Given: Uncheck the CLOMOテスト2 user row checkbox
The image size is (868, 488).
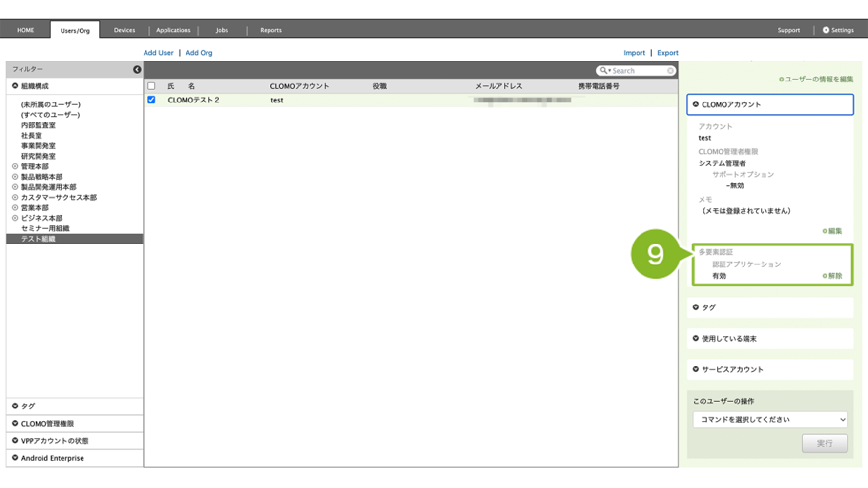Looking at the screenshot, I should [151, 100].
